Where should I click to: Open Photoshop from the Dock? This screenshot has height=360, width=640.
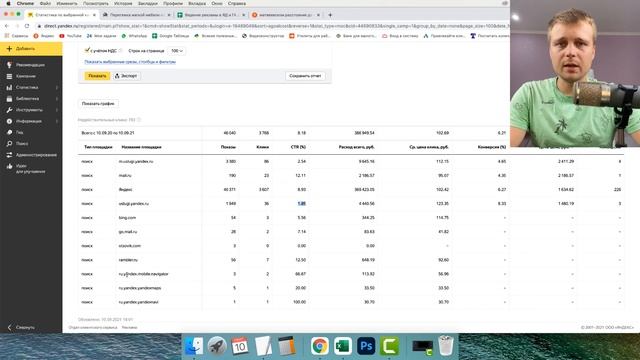point(366,346)
